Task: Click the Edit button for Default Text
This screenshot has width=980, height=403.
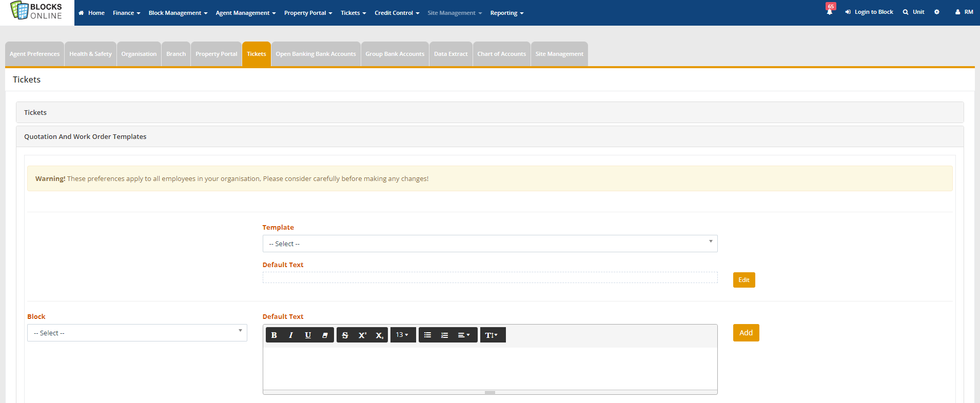Action: click(744, 280)
